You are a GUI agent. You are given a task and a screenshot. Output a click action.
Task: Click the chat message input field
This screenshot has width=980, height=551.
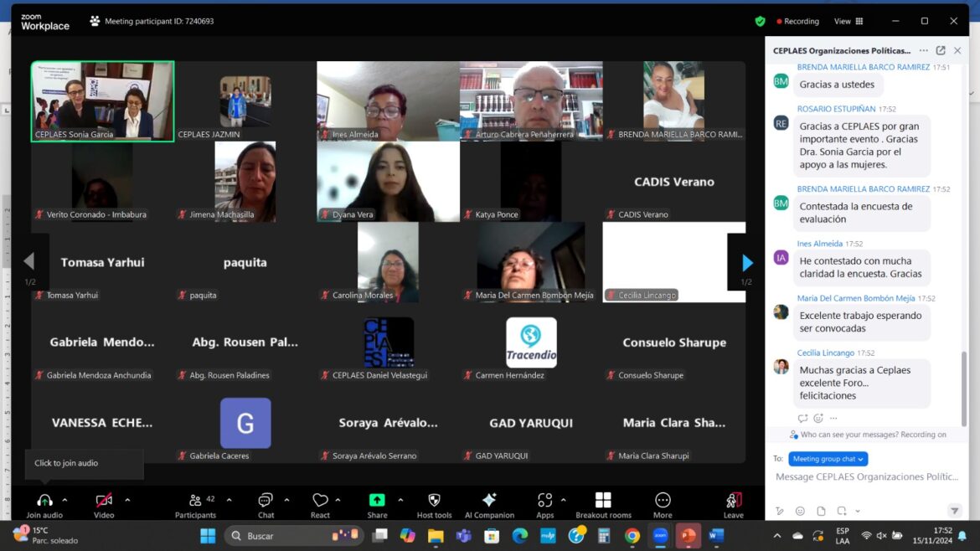tap(866, 477)
